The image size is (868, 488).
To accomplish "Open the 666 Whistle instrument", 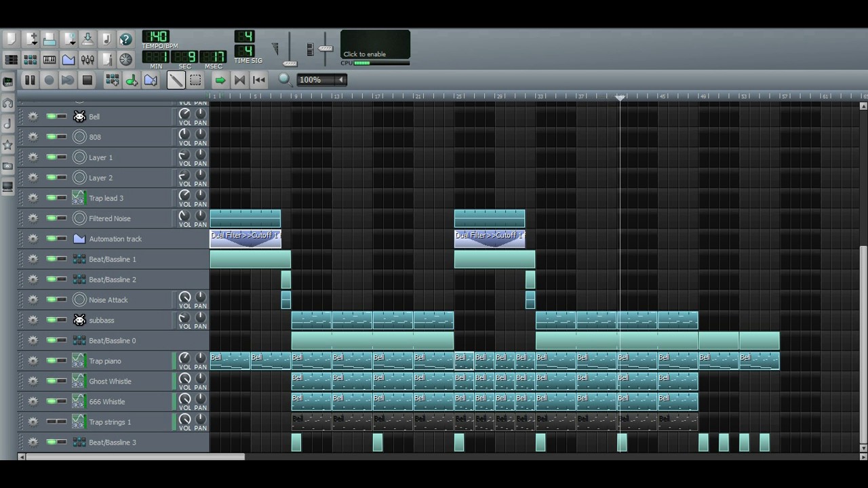I will 122,401.
